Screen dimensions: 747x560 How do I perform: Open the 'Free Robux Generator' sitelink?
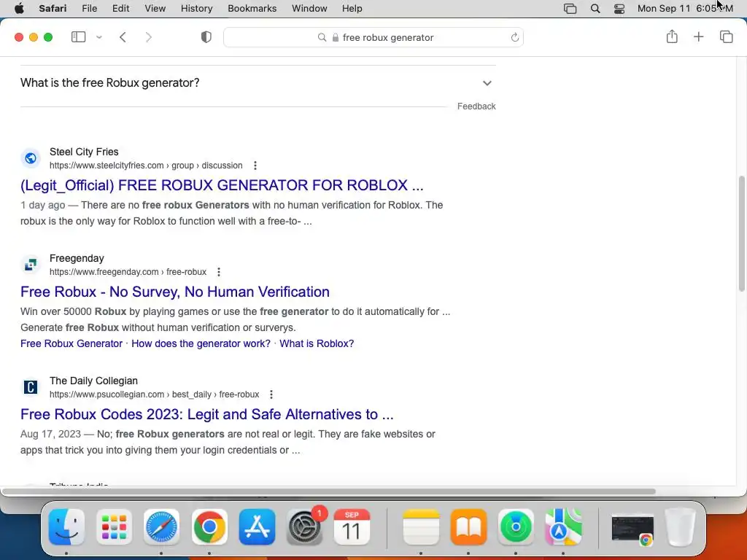coord(71,343)
